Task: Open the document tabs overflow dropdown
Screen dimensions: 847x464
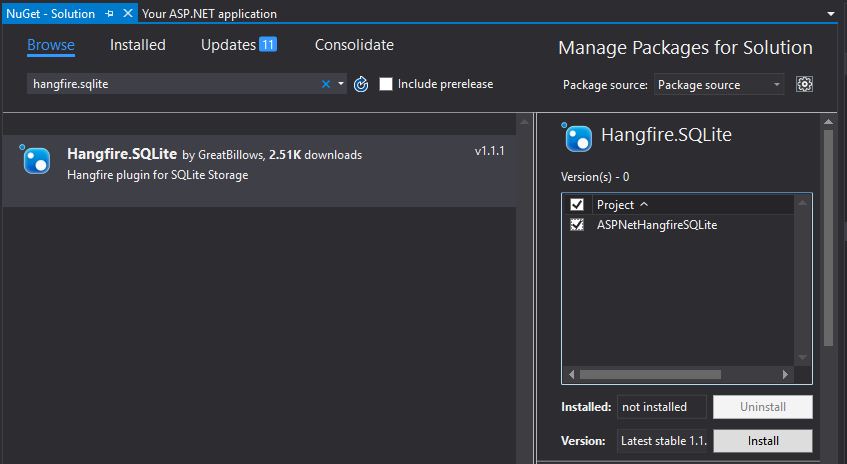Action: click(832, 14)
